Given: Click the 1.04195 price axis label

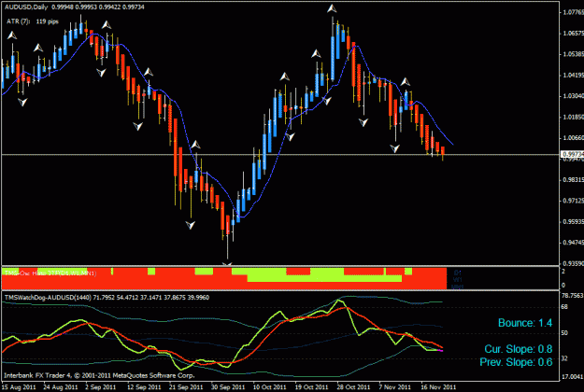Looking at the screenshot, I should pos(574,75).
